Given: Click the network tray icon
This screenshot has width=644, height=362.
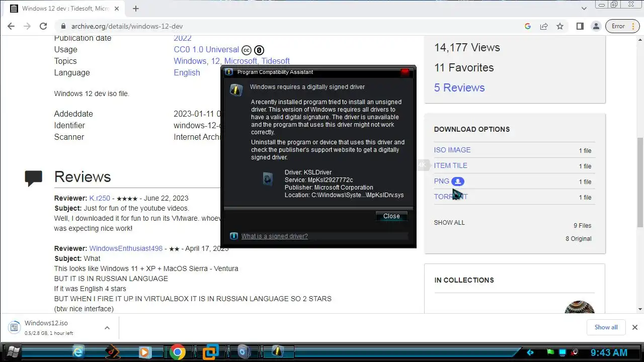Looking at the screenshot, I should [x=562, y=352].
